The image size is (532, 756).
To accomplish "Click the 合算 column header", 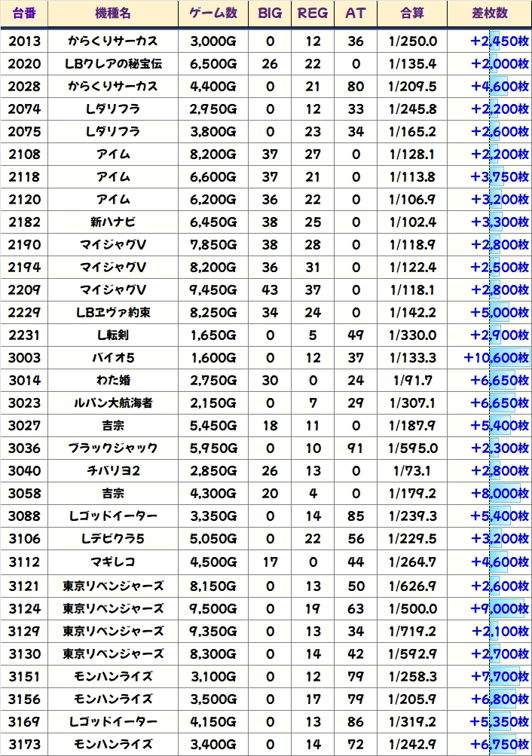I will tap(412, 14).
